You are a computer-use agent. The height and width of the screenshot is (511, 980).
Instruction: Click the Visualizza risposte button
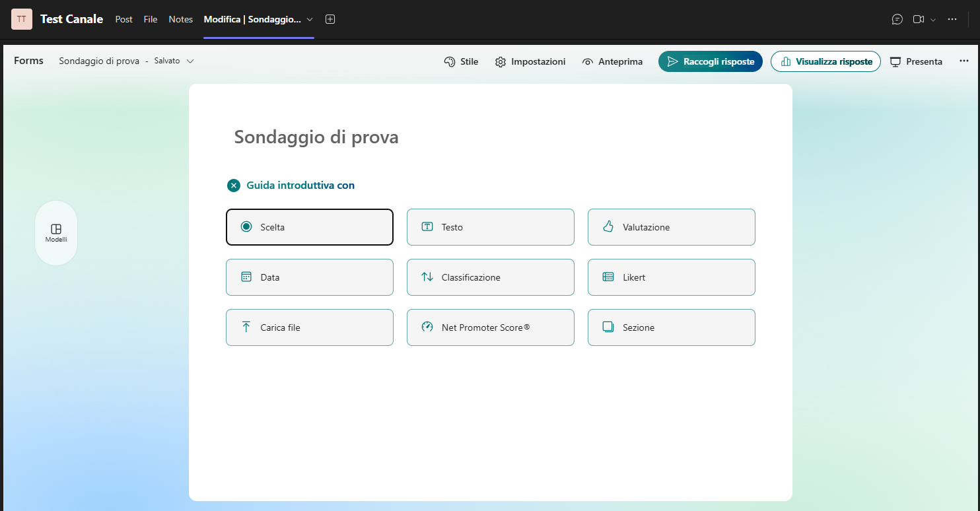coord(825,61)
